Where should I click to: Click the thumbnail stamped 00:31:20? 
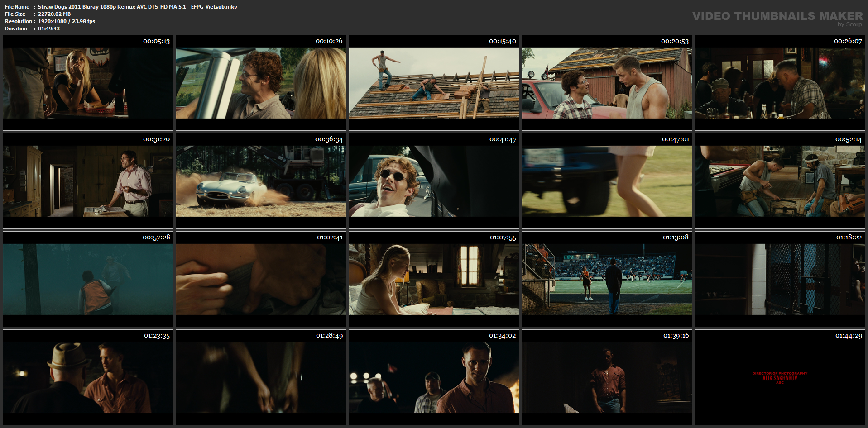point(88,181)
